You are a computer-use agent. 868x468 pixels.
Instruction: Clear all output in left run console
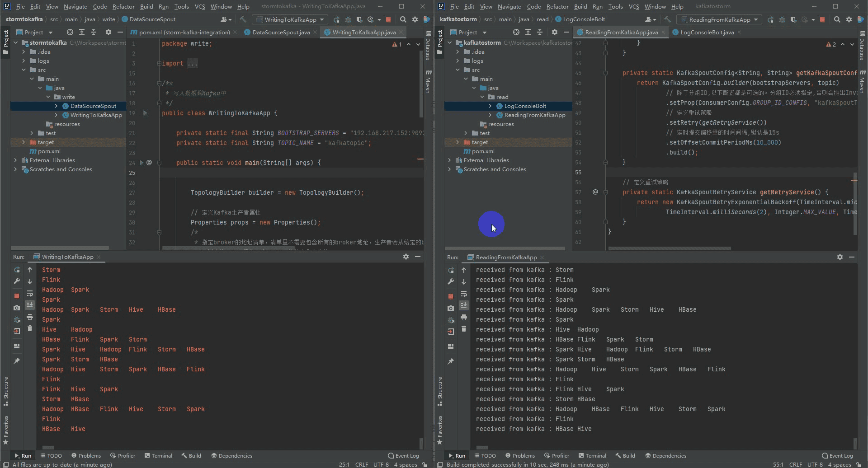tap(30, 328)
